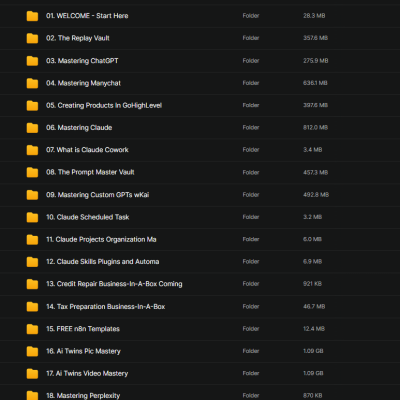
Task: Click the 812.0 MB size value
Action: (x=315, y=128)
